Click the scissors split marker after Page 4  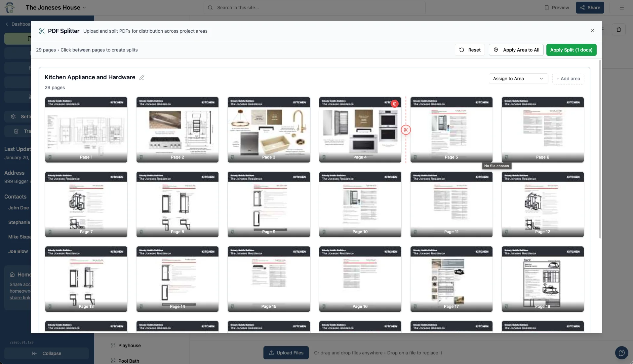(406, 130)
